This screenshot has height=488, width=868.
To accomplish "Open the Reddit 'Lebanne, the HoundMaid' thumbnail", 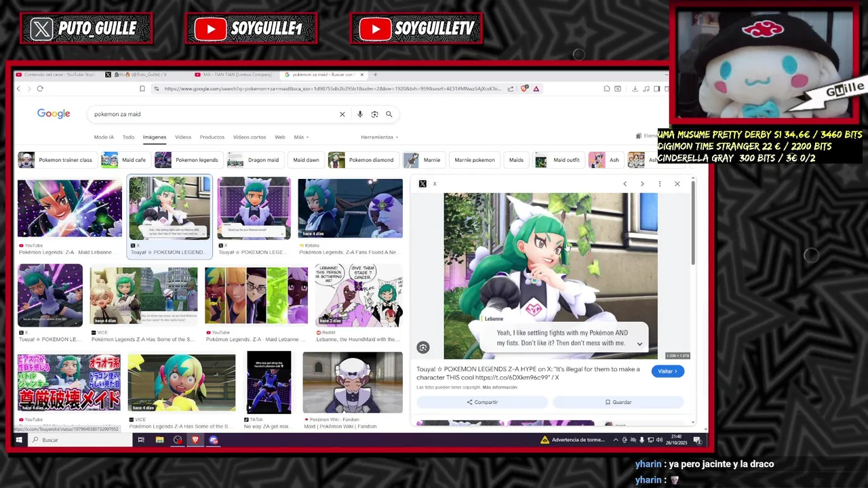I will (359, 296).
